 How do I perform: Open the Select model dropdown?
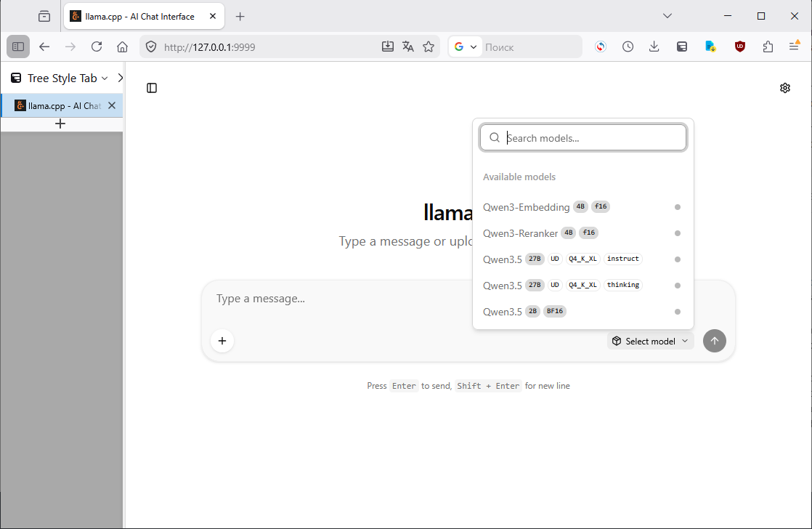650,341
